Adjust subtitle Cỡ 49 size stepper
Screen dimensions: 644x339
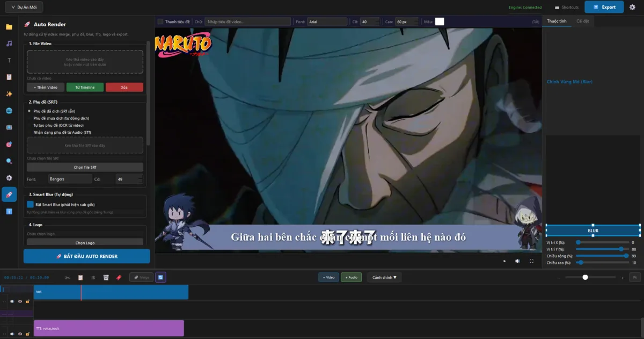tap(129, 179)
